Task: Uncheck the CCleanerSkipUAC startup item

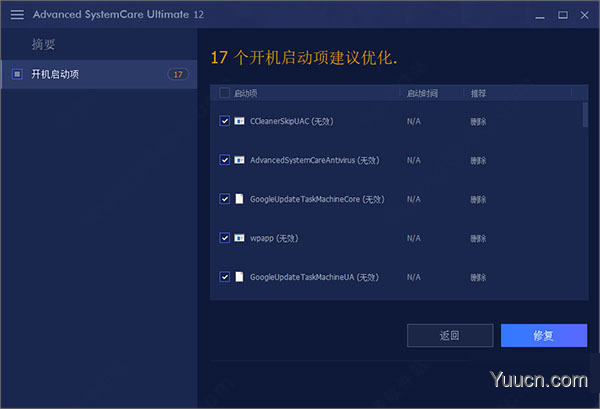Action: click(x=225, y=121)
